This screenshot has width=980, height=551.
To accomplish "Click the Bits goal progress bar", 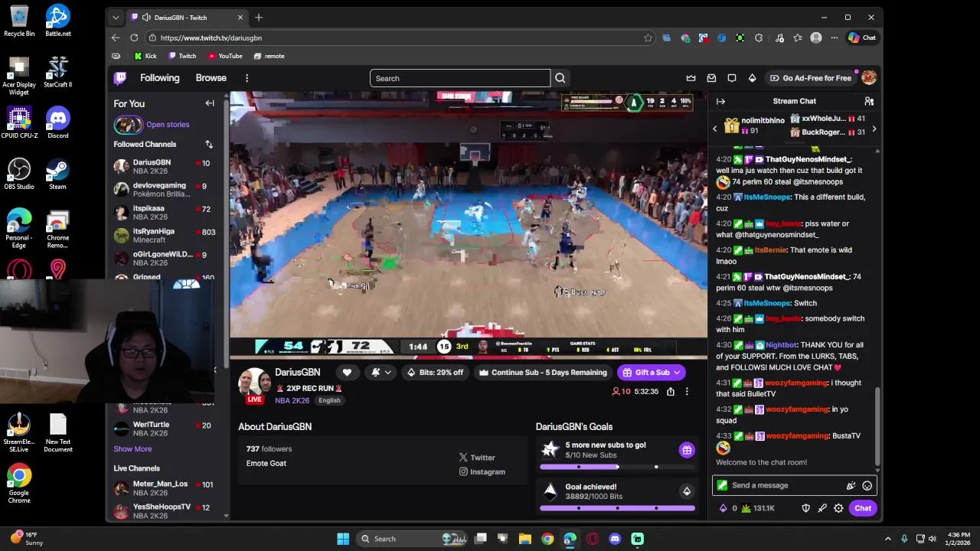I will click(x=617, y=508).
